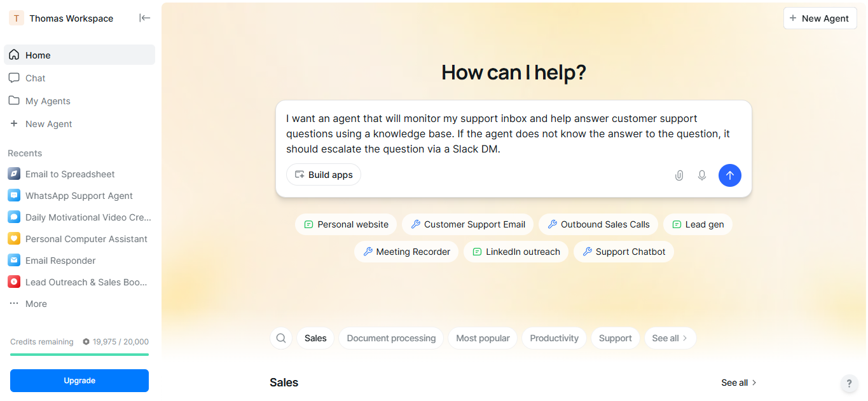
Task: Click the paperclip attachment icon
Action: pos(679,175)
